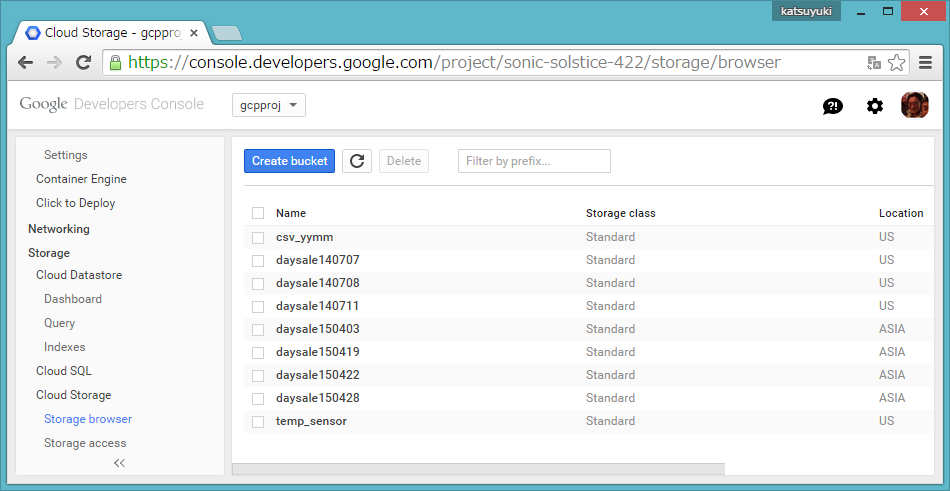Click the green padlock security icon
Image resolution: width=950 pixels, height=491 pixels.
pyautogui.click(x=116, y=62)
